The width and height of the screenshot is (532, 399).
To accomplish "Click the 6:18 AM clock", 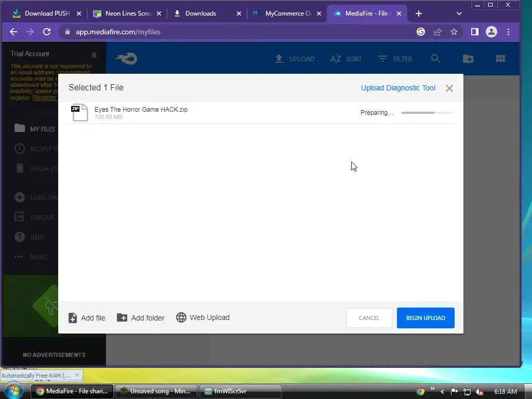I will click(x=505, y=392).
